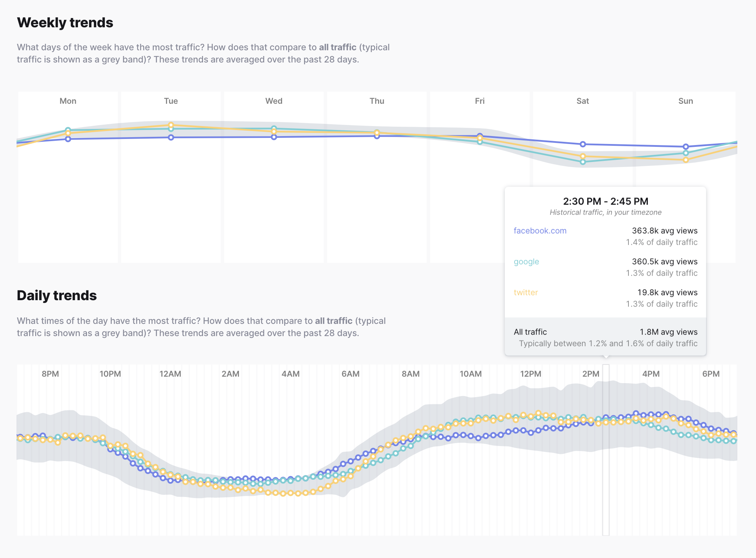Select the Tuesday peak twitter data point
Screen dimensions: 756x558
tap(171, 125)
